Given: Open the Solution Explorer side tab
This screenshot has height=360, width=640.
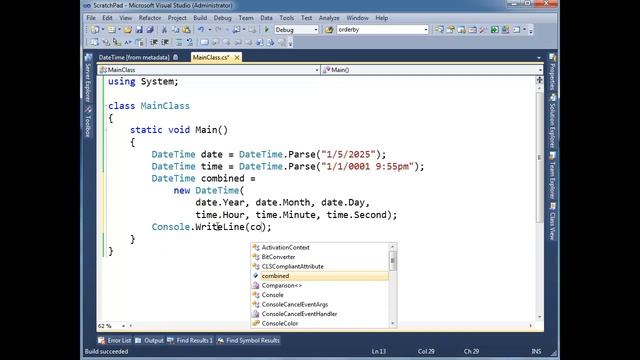Looking at the screenshot, I should tap(552, 121).
